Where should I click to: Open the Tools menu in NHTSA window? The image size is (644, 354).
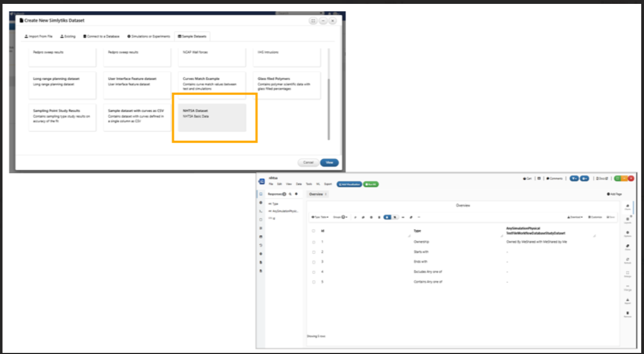[309, 184]
